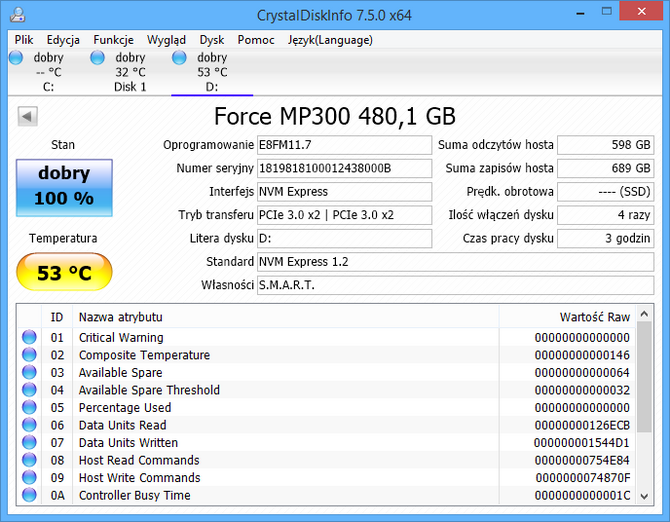
Task: Select the Disk 1 status orb
Action: coord(97,57)
